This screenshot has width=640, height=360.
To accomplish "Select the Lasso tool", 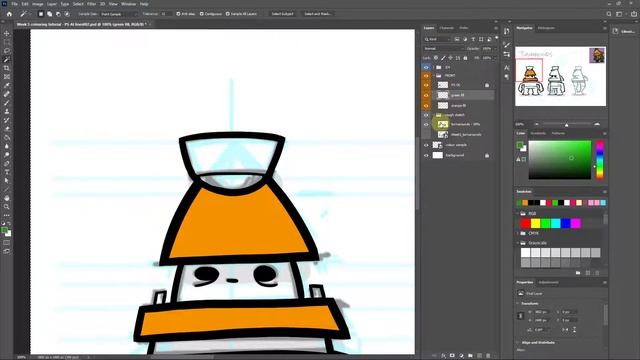I will tap(7, 51).
